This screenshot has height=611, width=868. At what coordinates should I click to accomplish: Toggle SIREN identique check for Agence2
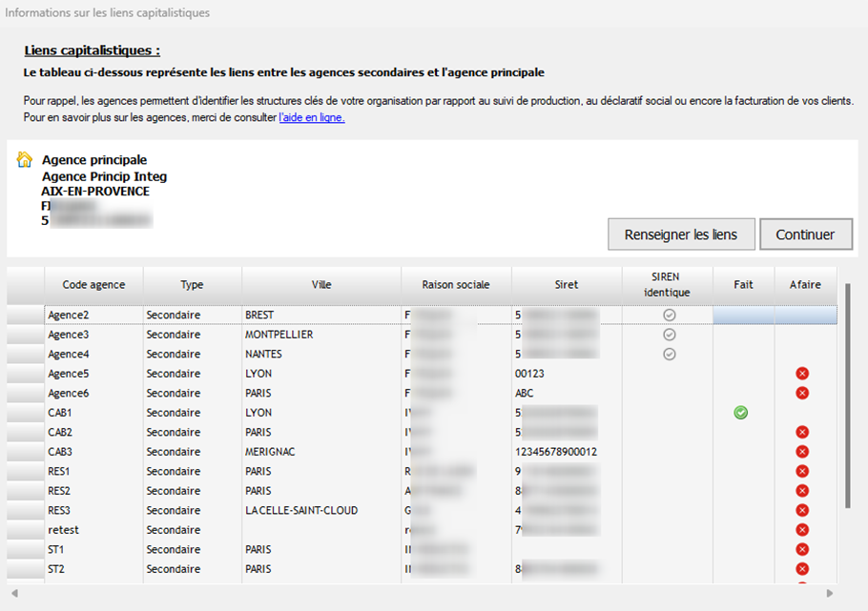click(670, 315)
